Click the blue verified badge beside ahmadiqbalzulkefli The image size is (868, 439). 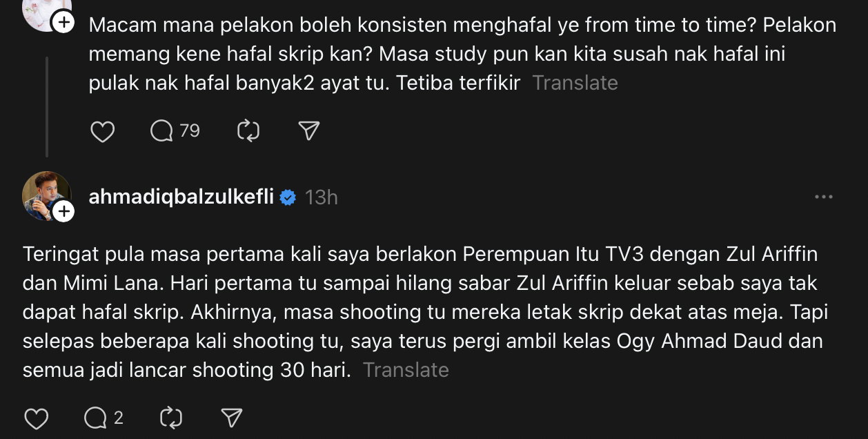point(288,198)
